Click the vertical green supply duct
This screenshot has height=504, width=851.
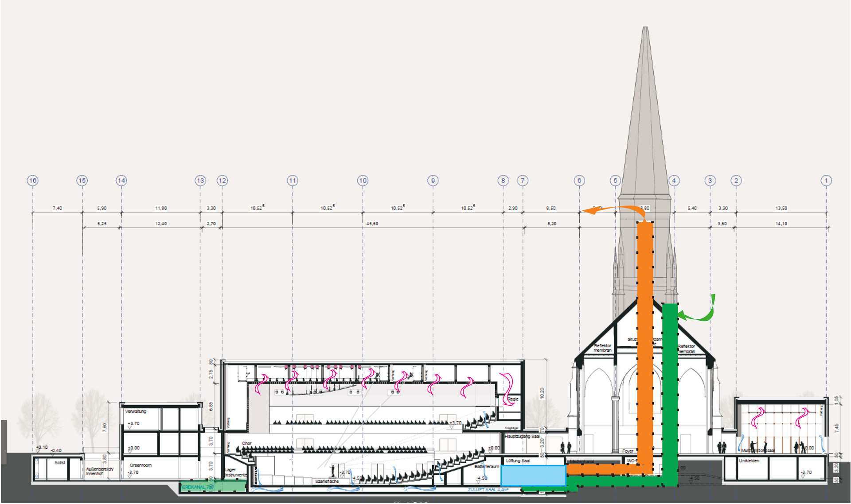pos(670,390)
